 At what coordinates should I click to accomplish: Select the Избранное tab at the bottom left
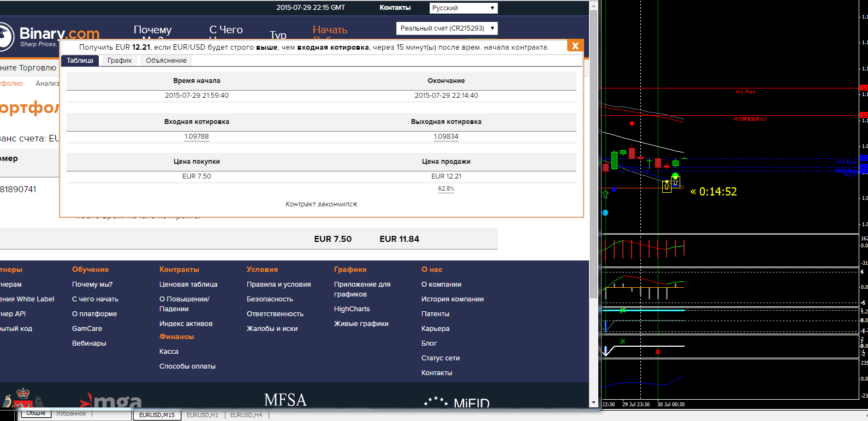(71, 413)
